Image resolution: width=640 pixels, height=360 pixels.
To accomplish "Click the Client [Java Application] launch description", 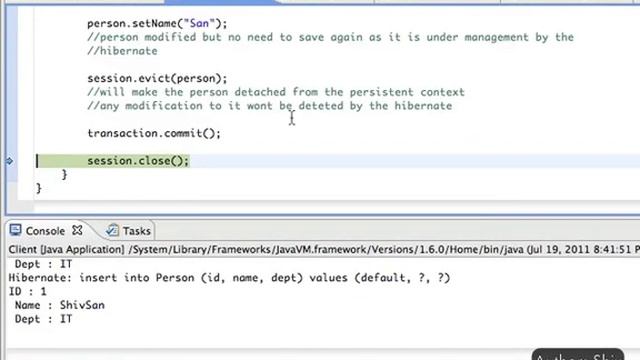I will [324, 249].
